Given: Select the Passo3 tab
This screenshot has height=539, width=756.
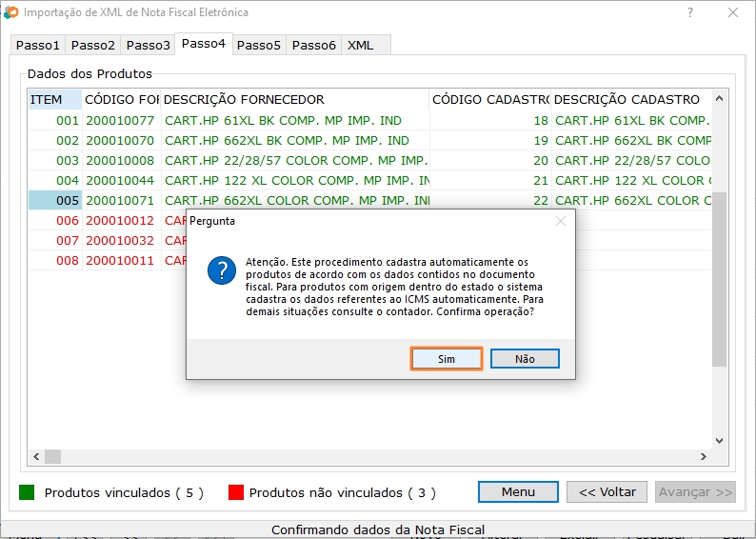Looking at the screenshot, I should (x=148, y=45).
